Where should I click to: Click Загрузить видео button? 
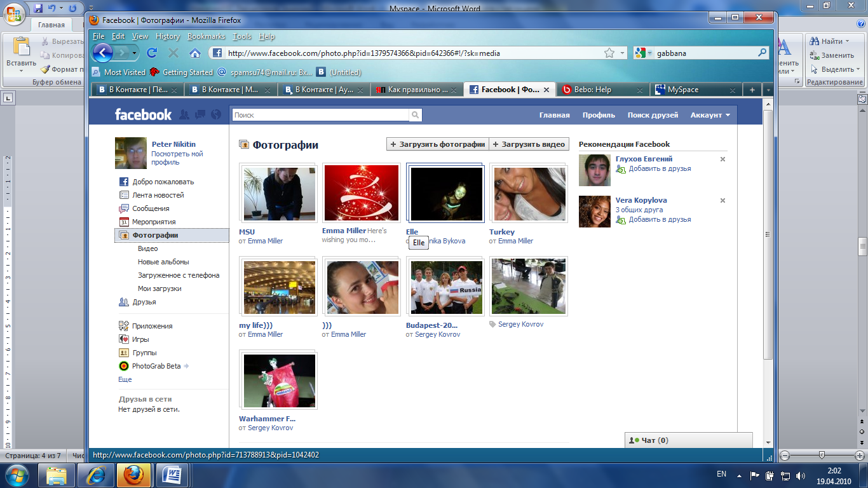[529, 144]
